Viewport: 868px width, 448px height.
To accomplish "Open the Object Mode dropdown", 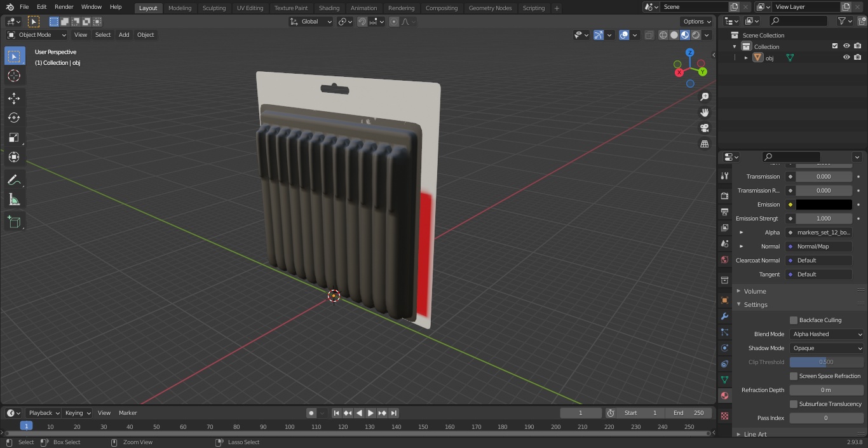I will (36, 35).
